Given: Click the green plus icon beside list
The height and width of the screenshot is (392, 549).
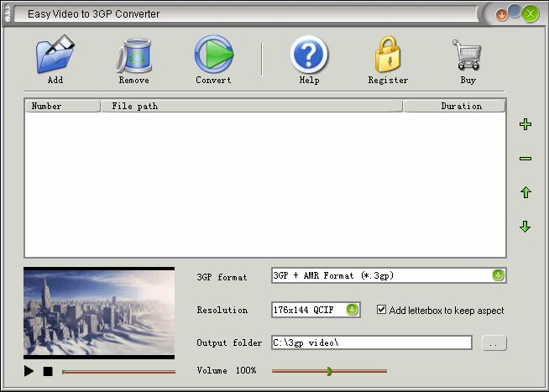Looking at the screenshot, I should [x=525, y=125].
